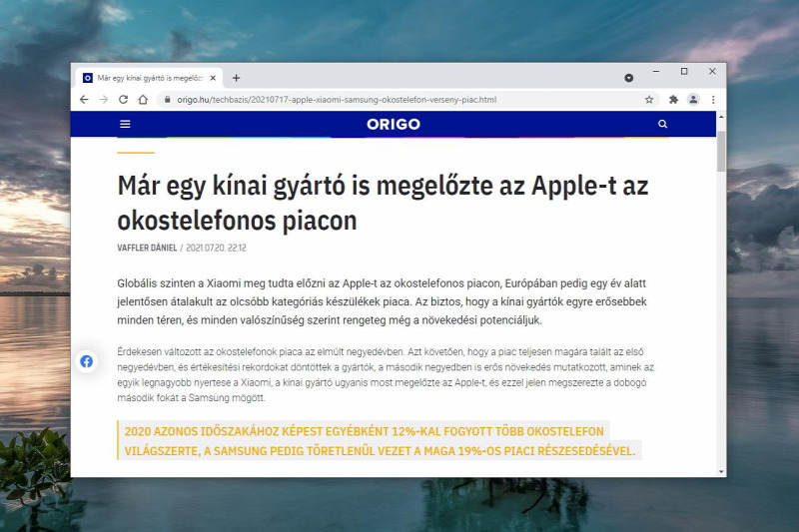Click the date '2021.07.20. 22:12'
This screenshot has width=799, height=532.
pyautogui.click(x=216, y=248)
